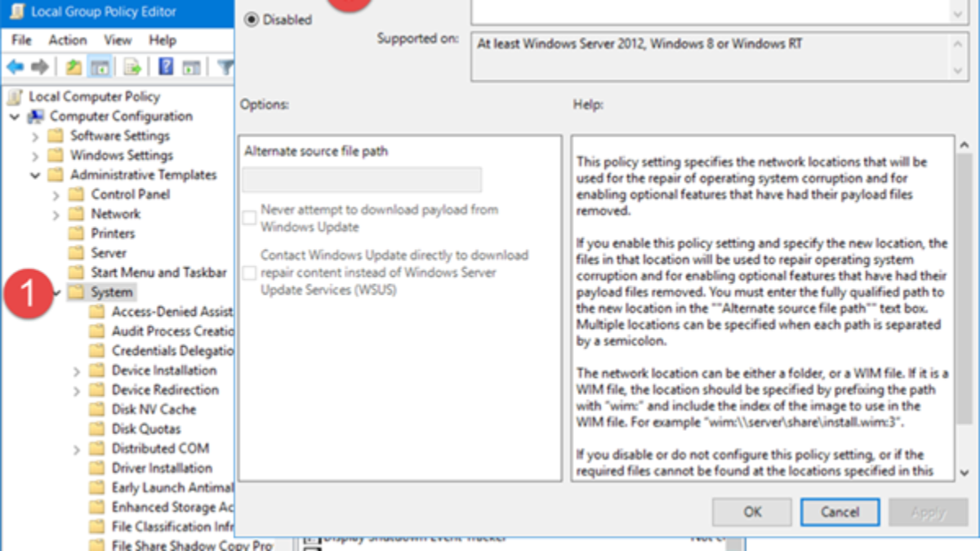This screenshot has width=980, height=551.
Task: Select the Disabled radio button
Action: 252,20
